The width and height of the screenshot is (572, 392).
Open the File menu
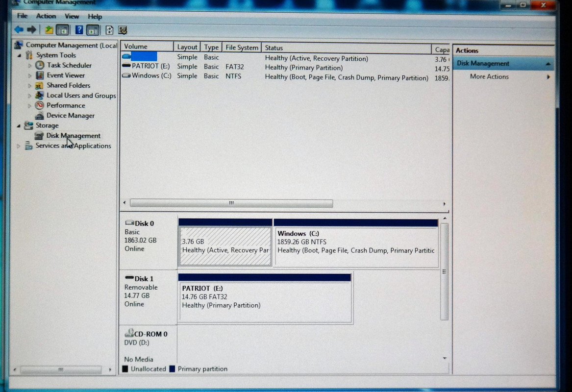tap(22, 16)
